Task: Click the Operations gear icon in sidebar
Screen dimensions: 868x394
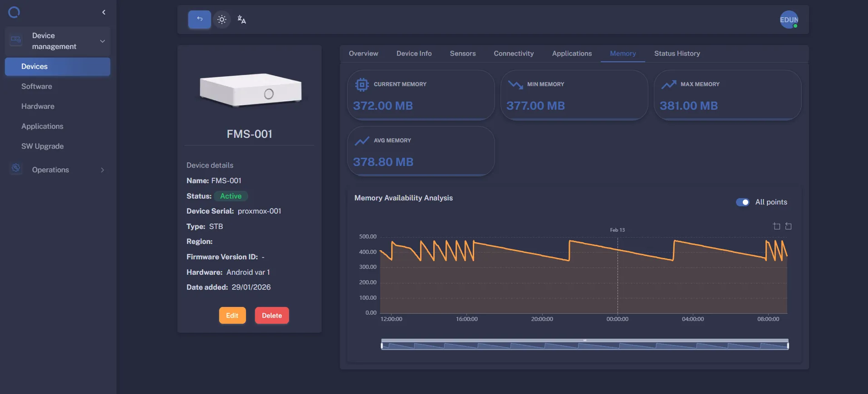Action: (x=16, y=169)
